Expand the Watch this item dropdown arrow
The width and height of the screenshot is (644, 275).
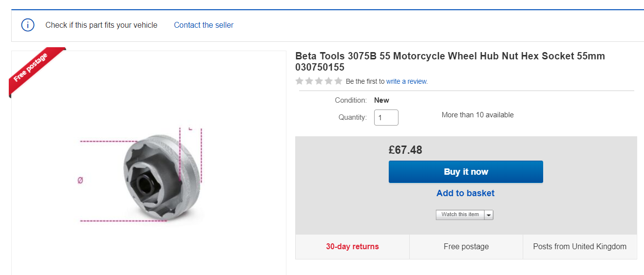click(489, 215)
